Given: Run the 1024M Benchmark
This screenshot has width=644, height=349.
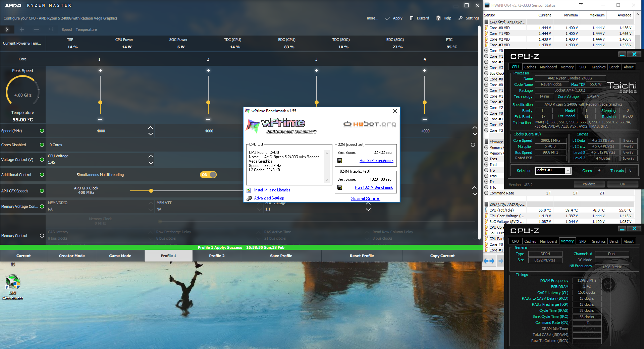Looking at the screenshot, I should [x=374, y=187].
